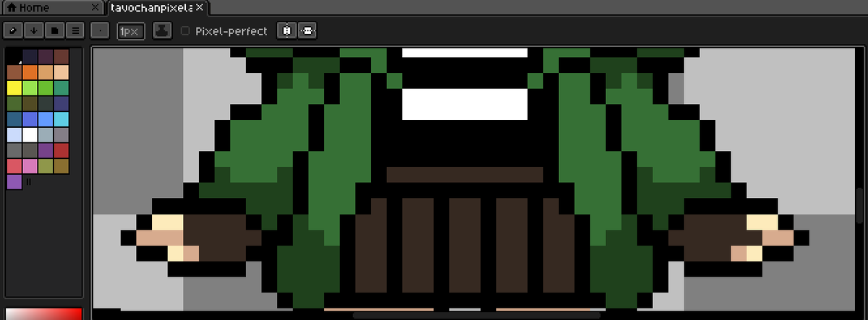Viewport: 868px width, 320px height.
Task: Pick the peach palette swatch
Action: pos(61,72)
